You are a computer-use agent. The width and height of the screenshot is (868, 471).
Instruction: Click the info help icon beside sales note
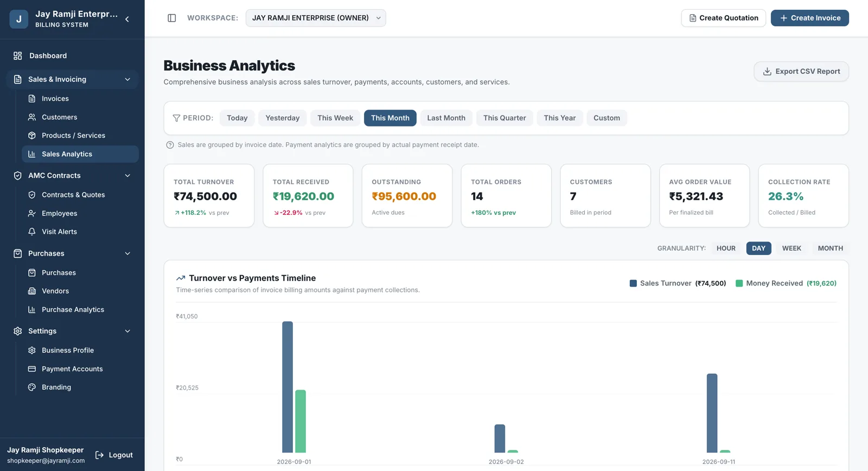coord(170,145)
